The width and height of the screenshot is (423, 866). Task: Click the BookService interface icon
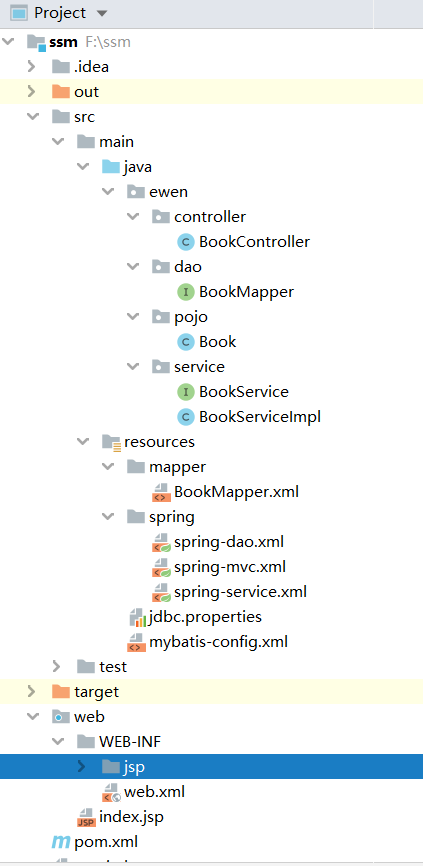186,392
